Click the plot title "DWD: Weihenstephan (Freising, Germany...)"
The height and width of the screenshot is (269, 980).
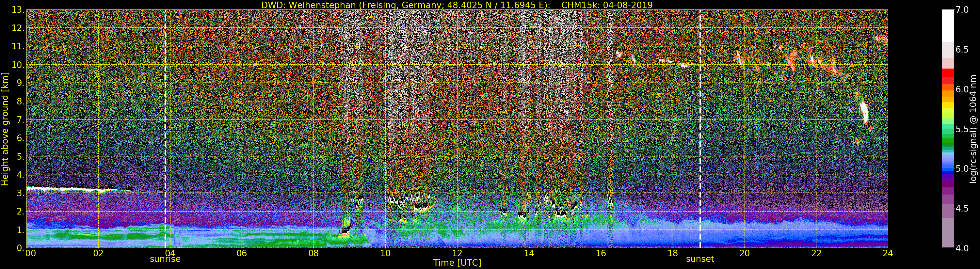point(457,5)
